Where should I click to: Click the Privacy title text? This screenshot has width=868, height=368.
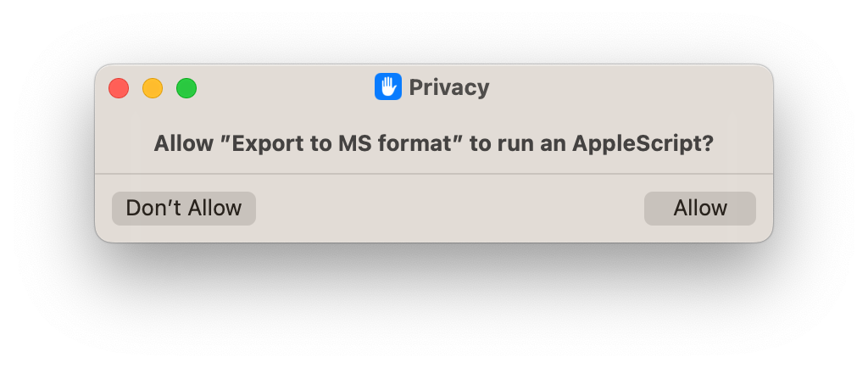pos(449,87)
